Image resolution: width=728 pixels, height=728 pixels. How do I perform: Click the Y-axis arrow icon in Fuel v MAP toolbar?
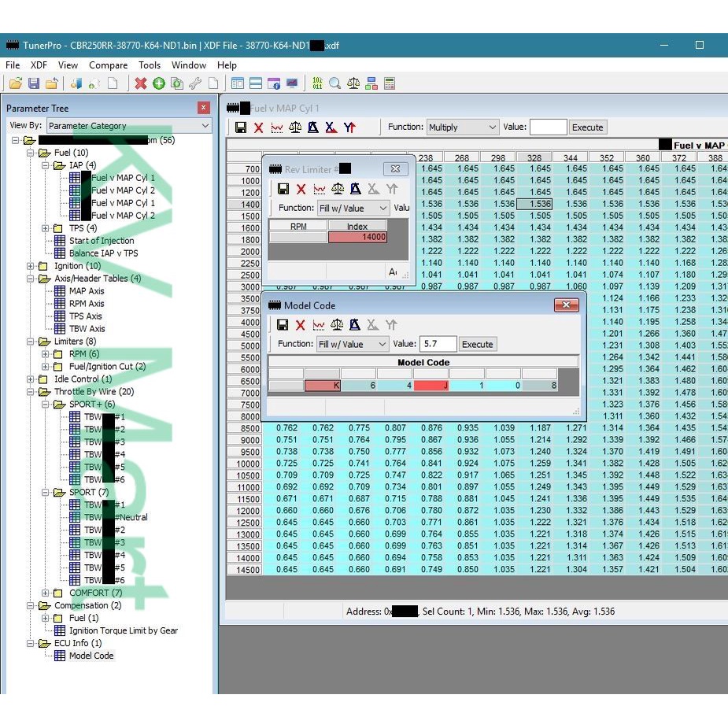(x=349, y=127)
